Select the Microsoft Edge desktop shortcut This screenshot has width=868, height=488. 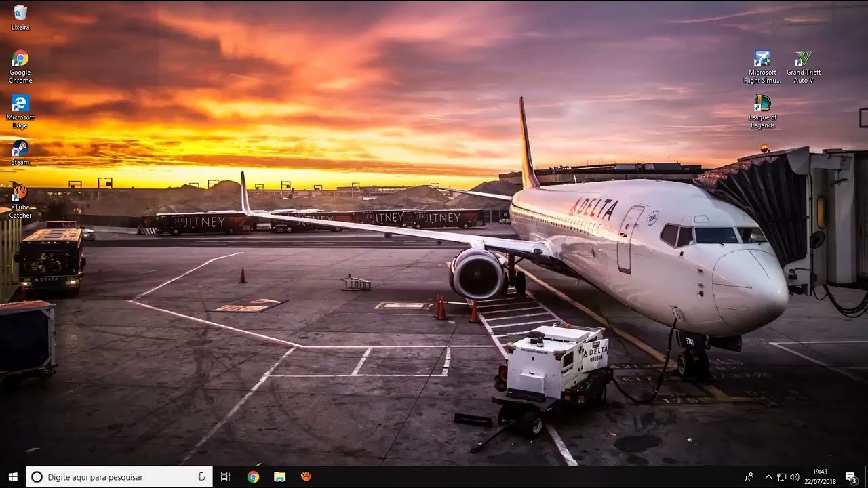pyautogui.click(x=20, y=111)
